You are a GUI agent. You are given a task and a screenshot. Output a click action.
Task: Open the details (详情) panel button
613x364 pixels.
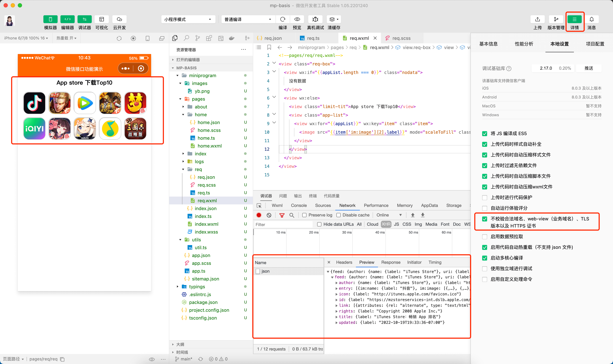point(574,19)
